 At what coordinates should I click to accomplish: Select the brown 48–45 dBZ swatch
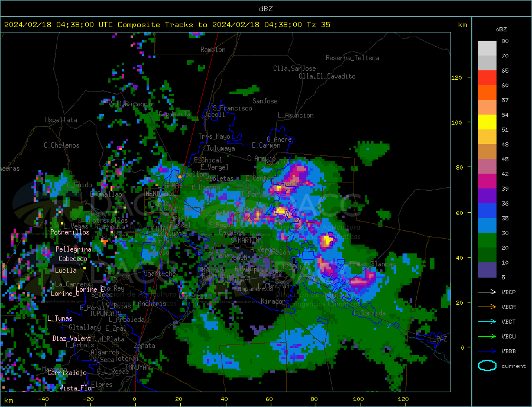[x=487, y=152]
